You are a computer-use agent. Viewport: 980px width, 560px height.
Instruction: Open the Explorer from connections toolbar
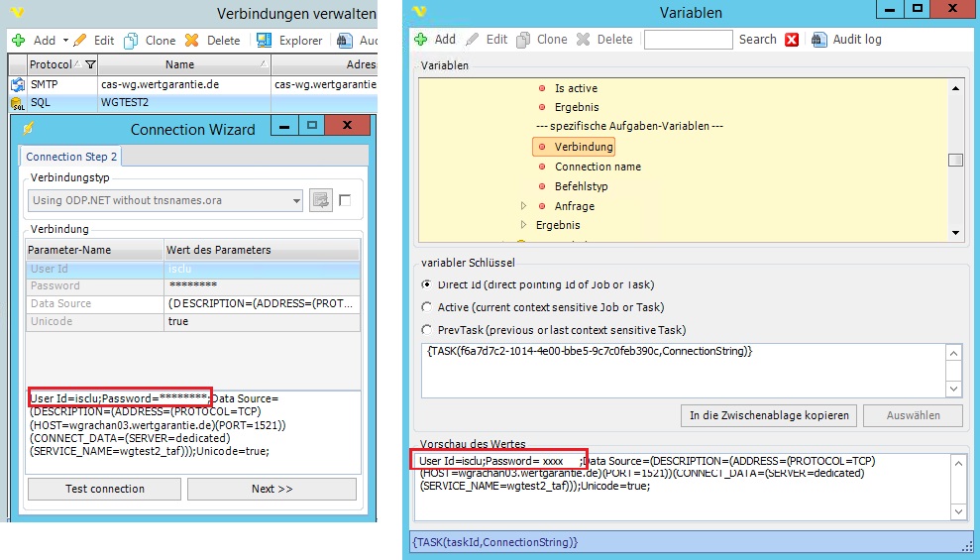point(289,41)
